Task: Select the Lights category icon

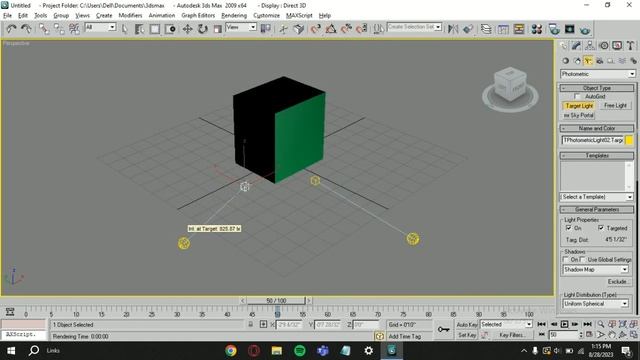Action: pos(588,61)
